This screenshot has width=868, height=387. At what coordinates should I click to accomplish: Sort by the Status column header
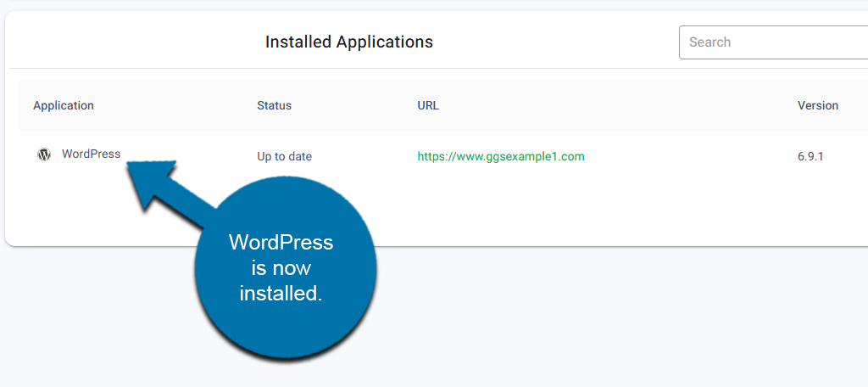(x=274, y=106)
